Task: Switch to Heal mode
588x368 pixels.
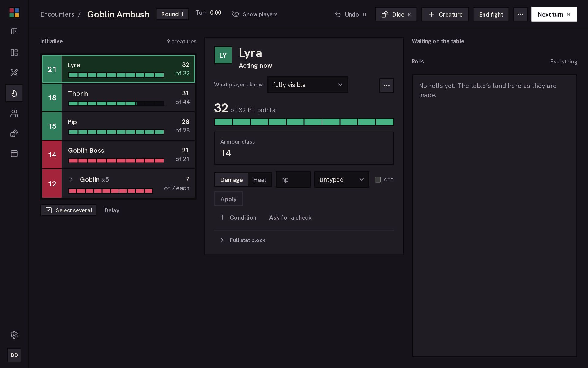Action: click(x=259, y=180)
